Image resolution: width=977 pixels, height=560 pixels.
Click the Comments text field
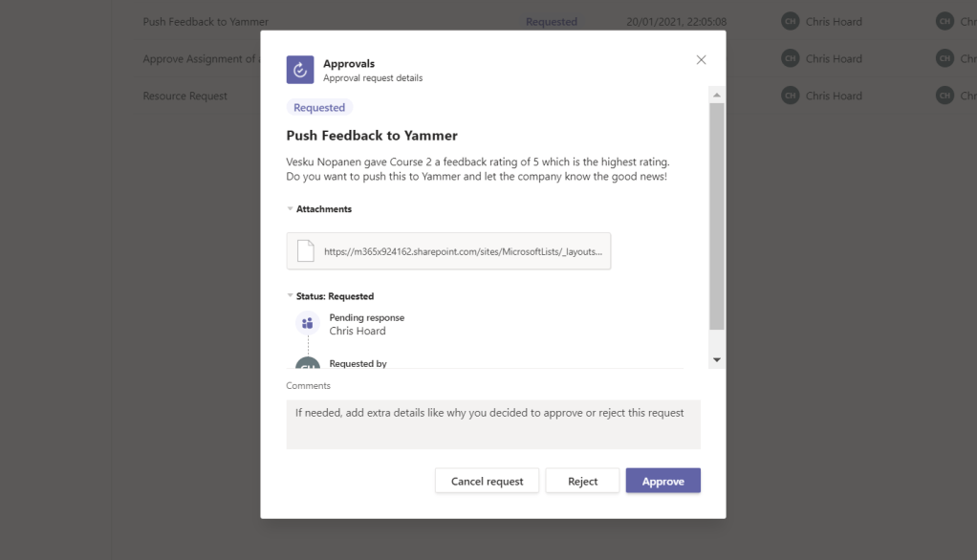[x=492, y=424]
